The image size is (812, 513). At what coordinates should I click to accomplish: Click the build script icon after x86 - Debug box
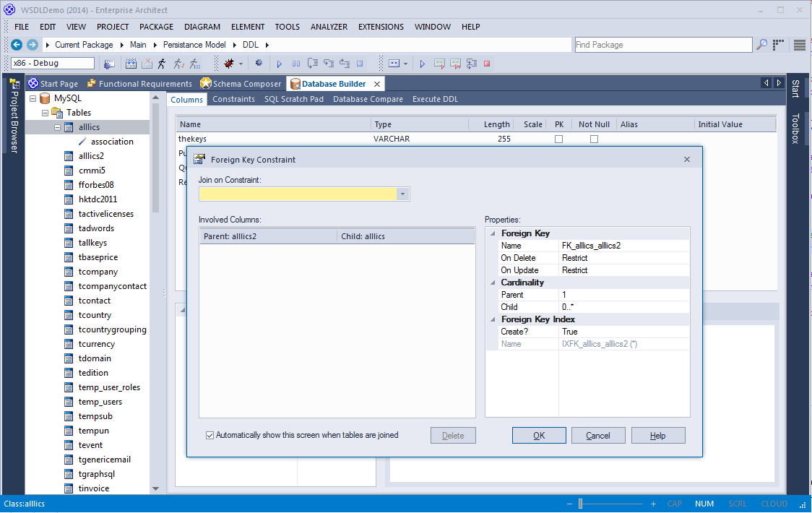coord(109,64)
